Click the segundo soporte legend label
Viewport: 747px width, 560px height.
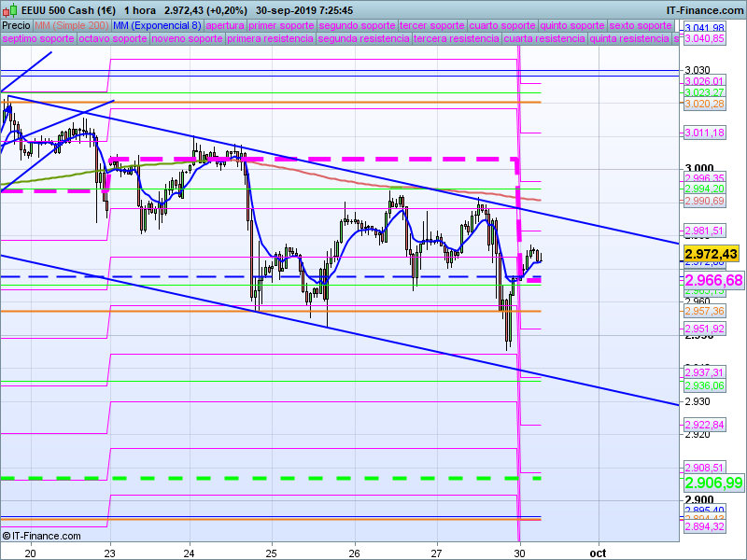pyautogui.click(x=357, y=25)
